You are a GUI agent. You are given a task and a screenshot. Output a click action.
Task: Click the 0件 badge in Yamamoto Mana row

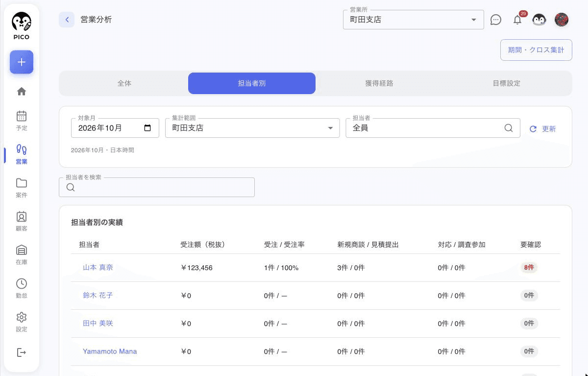point(529,351)
